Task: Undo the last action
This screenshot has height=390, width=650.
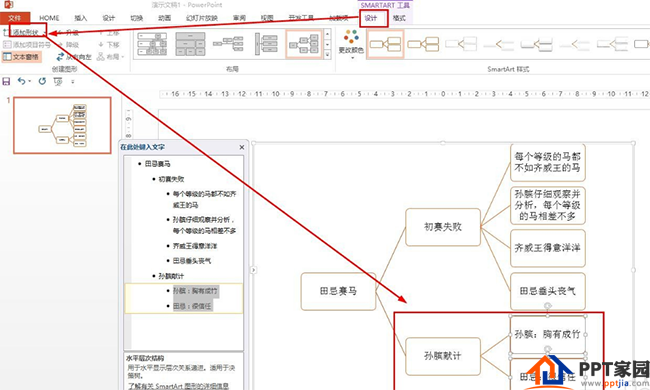Action: coord(22,82)
